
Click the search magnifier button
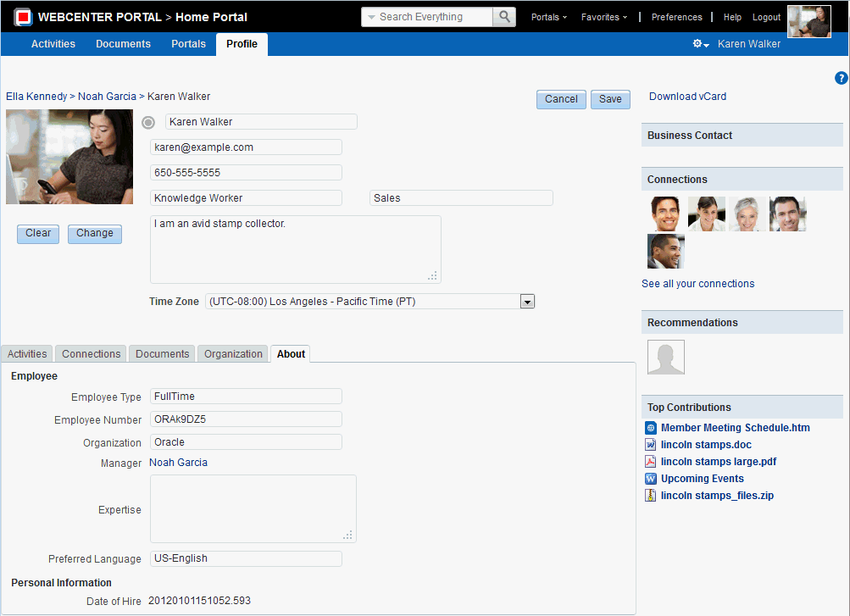point(504,17)
